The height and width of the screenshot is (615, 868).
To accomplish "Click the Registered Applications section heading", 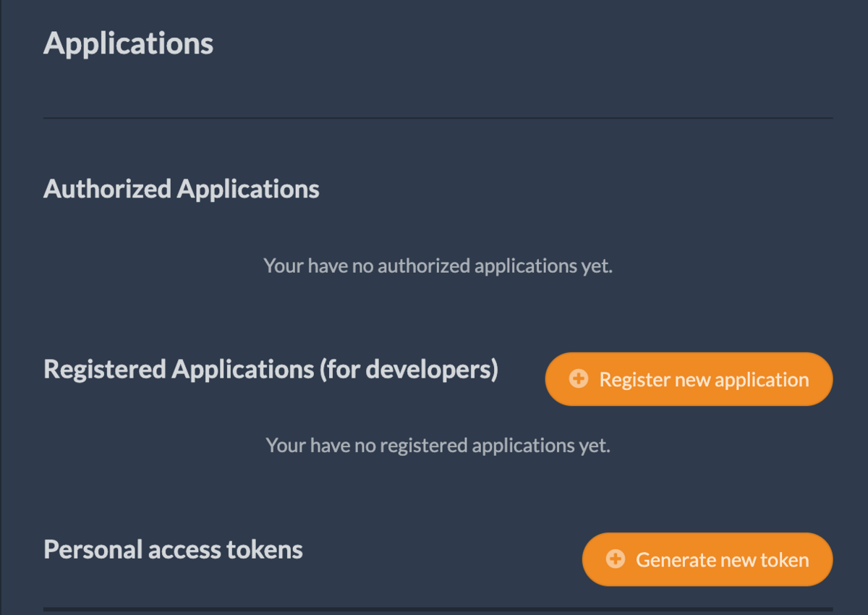I will [271, 369].
